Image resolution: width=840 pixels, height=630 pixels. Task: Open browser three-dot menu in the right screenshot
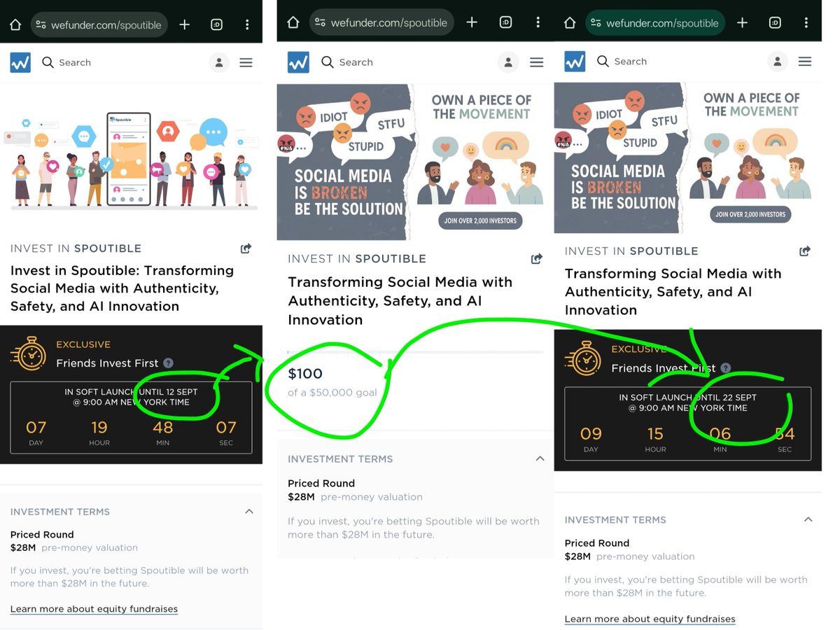coord(806,22)
